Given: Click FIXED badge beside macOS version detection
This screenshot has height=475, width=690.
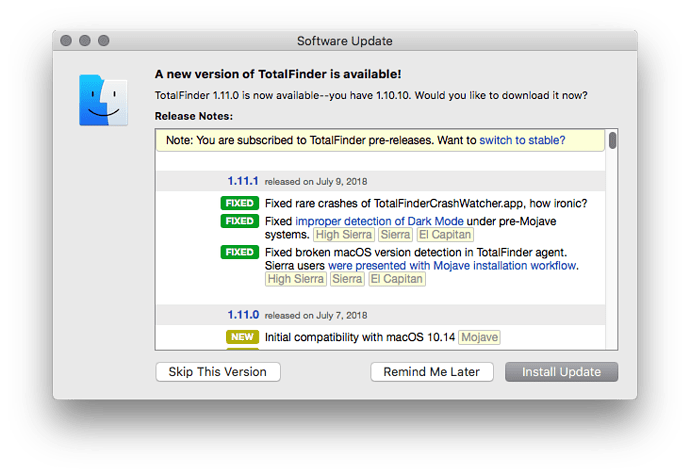Looking at the screenshot, I should [x=240, y=252].
